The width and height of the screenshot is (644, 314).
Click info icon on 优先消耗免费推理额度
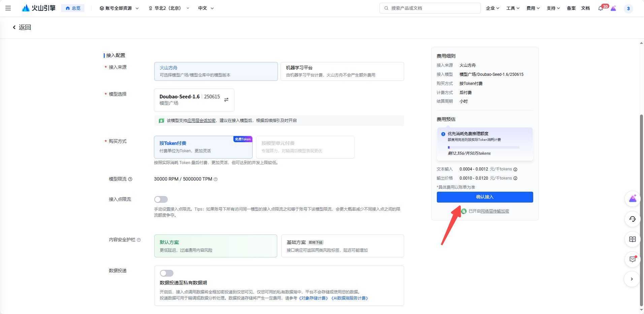443,134
